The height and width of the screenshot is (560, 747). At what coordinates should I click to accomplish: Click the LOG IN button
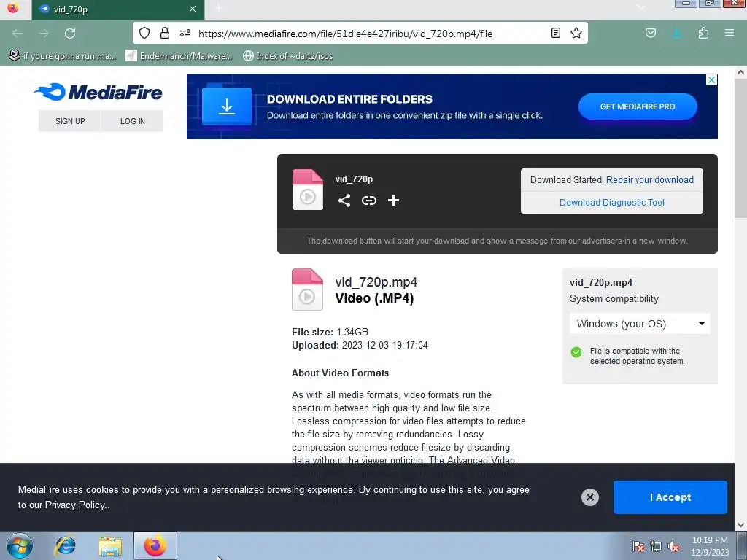[x=133, y=121]
